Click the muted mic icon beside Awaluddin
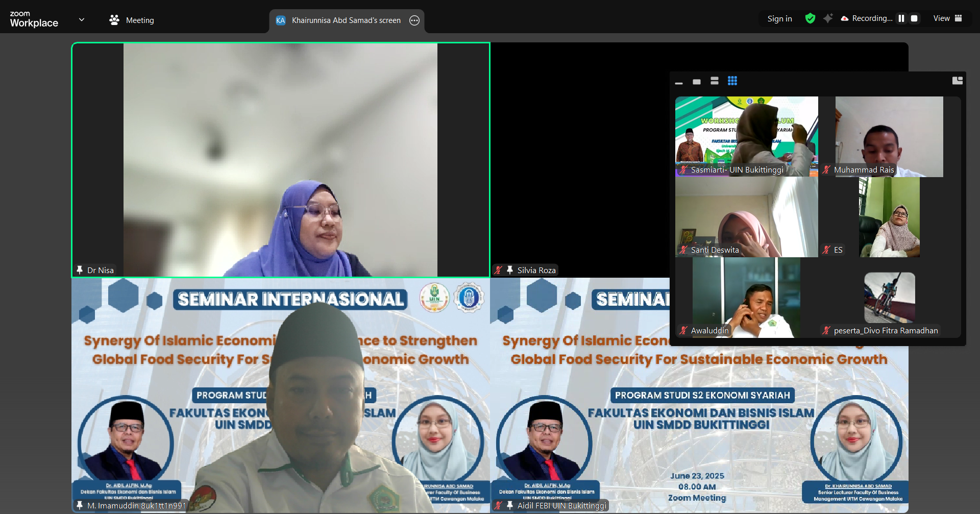Image resolution: width=980 pixels, height=514 pixels. pos(683,331)
